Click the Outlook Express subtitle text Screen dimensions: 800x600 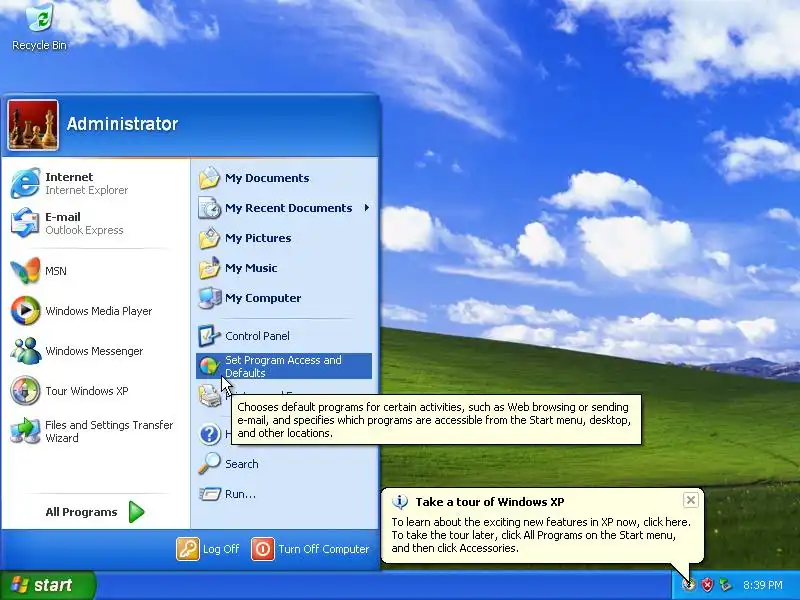coord(84,230)
